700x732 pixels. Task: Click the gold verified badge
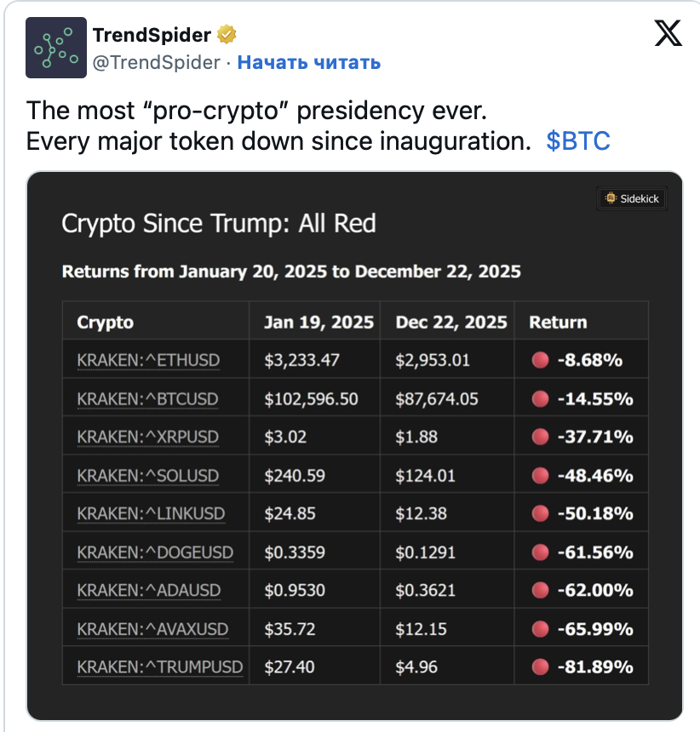(227, 35)
